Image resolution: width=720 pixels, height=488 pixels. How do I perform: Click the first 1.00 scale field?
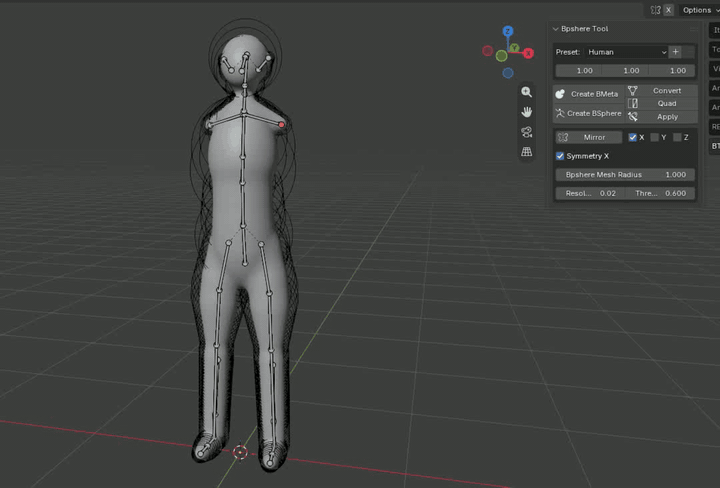point(579,71)
